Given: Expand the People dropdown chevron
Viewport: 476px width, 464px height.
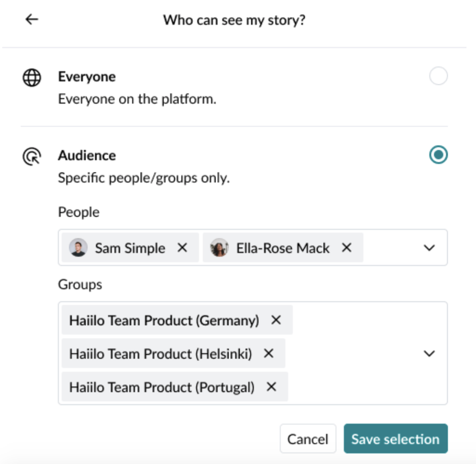Looking at the screenshot, I should [429, 248].
